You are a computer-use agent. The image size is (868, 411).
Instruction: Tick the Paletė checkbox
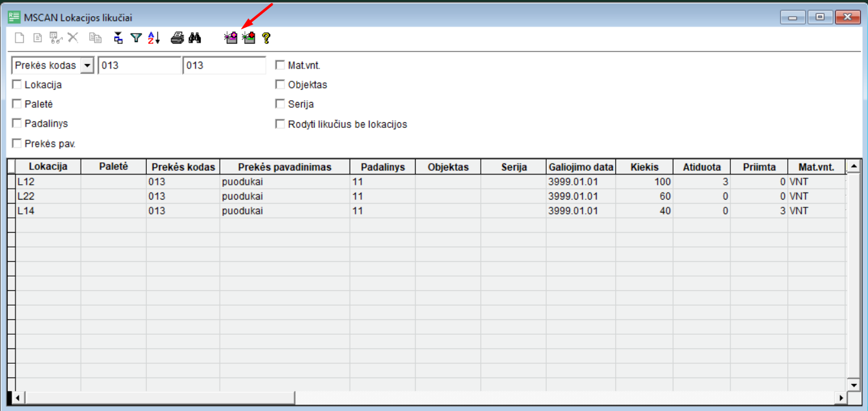pos(17,104)
